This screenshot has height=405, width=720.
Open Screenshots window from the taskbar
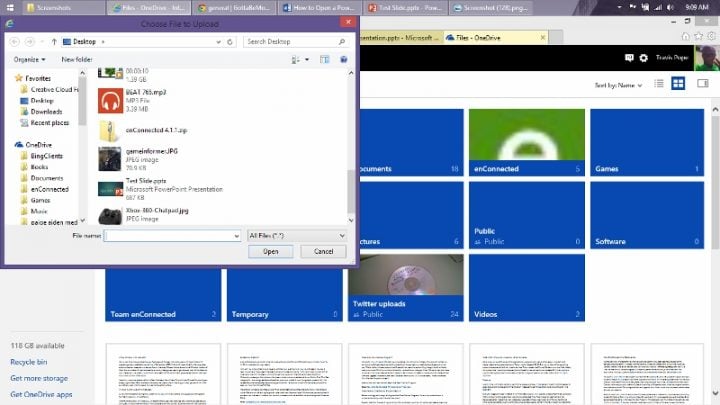point(64,8)
